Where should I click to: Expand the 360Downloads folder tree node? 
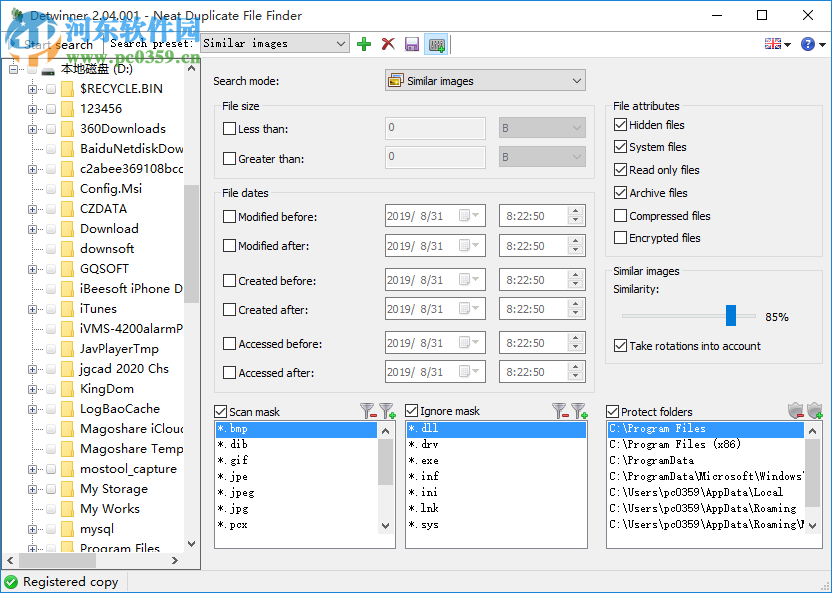coord(33,129)
